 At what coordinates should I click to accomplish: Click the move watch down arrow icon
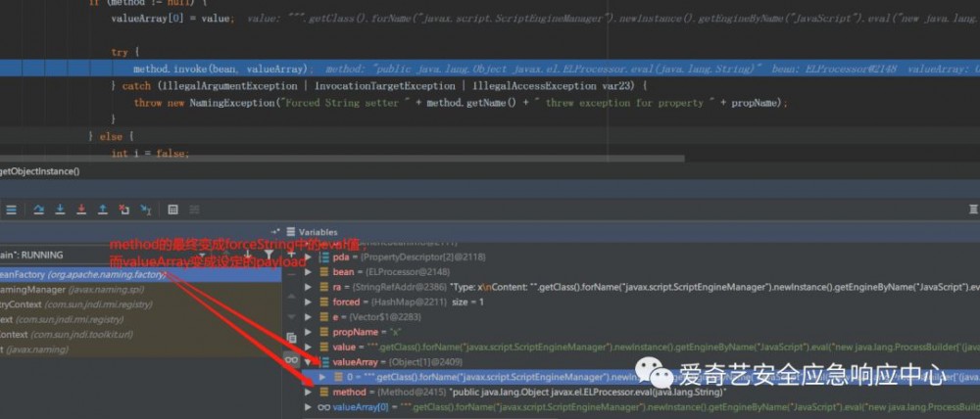(291, 316)
